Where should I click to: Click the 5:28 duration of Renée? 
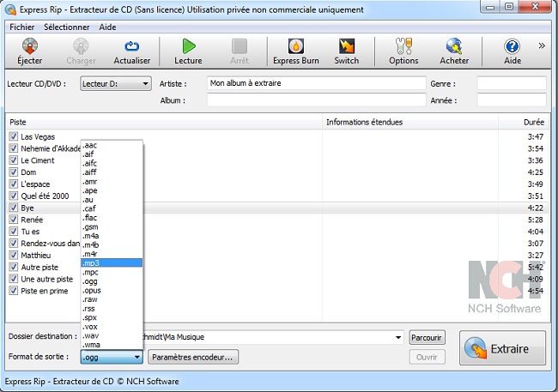535,220
